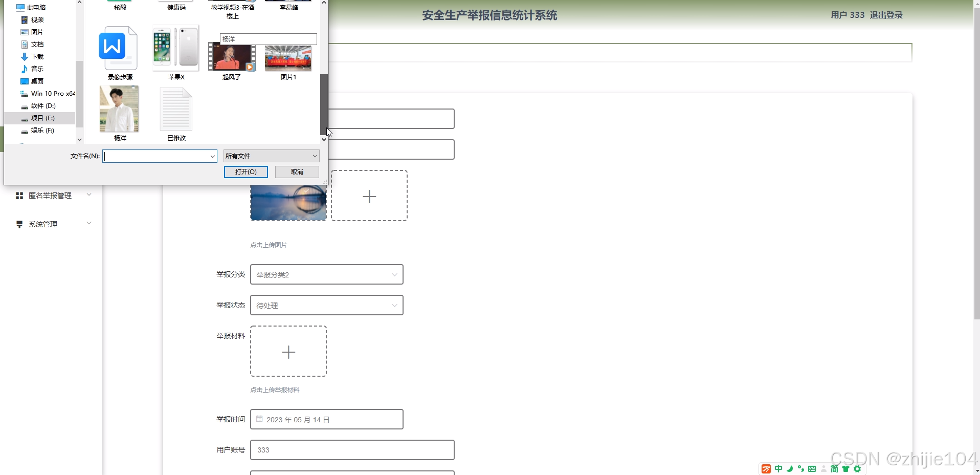
Task: Open the 举报分类 dropdown
Action: click(327, 274)
